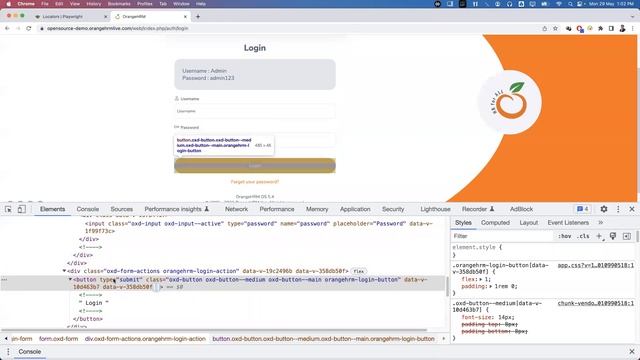This screenshot has width=640, height=360.
Task: Add a new style rule with plus
Action: point(599,236)
